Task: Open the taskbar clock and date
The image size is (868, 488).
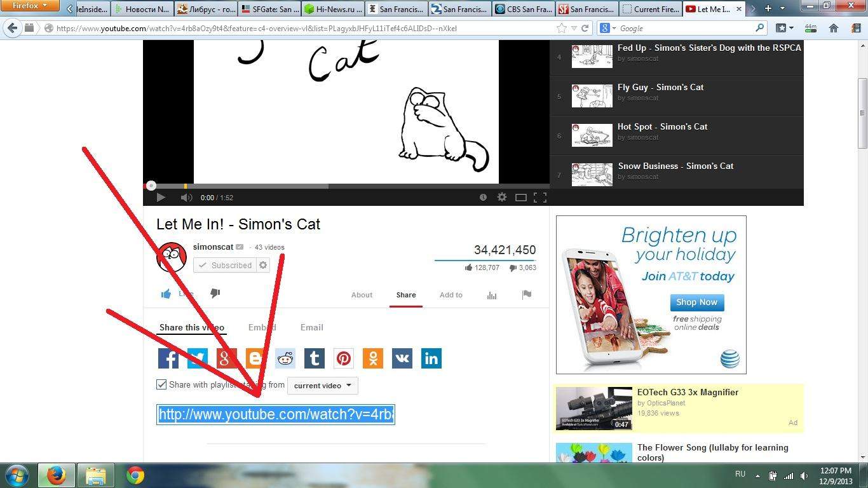Action: pyautogui.click(x=836, y=476)
